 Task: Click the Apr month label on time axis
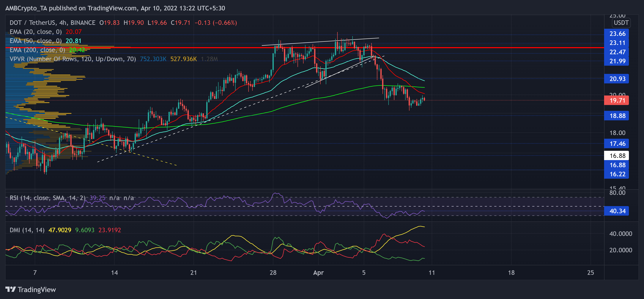coord(318,272)
